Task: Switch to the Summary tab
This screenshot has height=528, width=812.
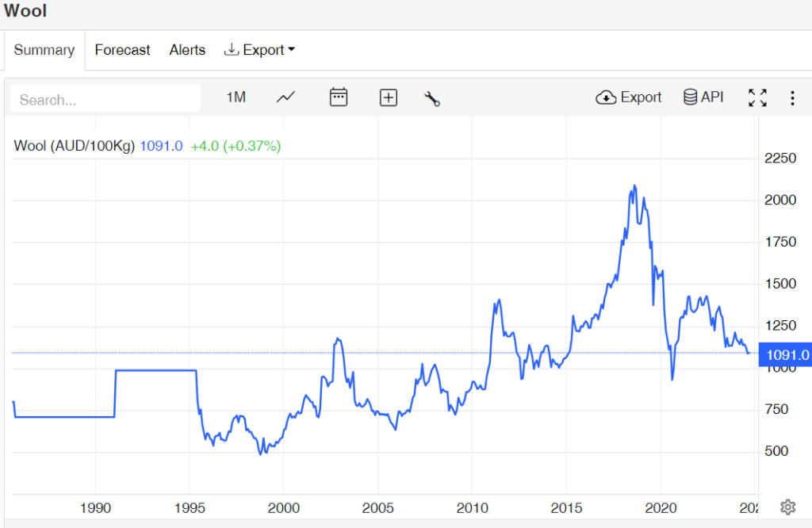Action: [44, 50]
